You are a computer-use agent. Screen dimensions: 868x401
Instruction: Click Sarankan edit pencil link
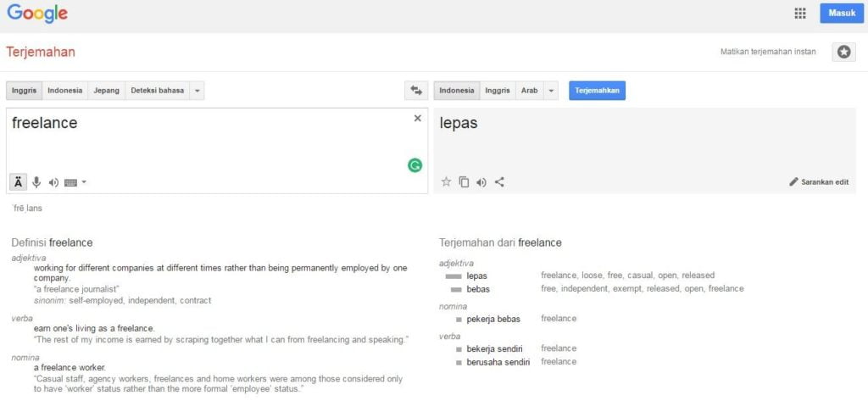[x=819, y=181]
